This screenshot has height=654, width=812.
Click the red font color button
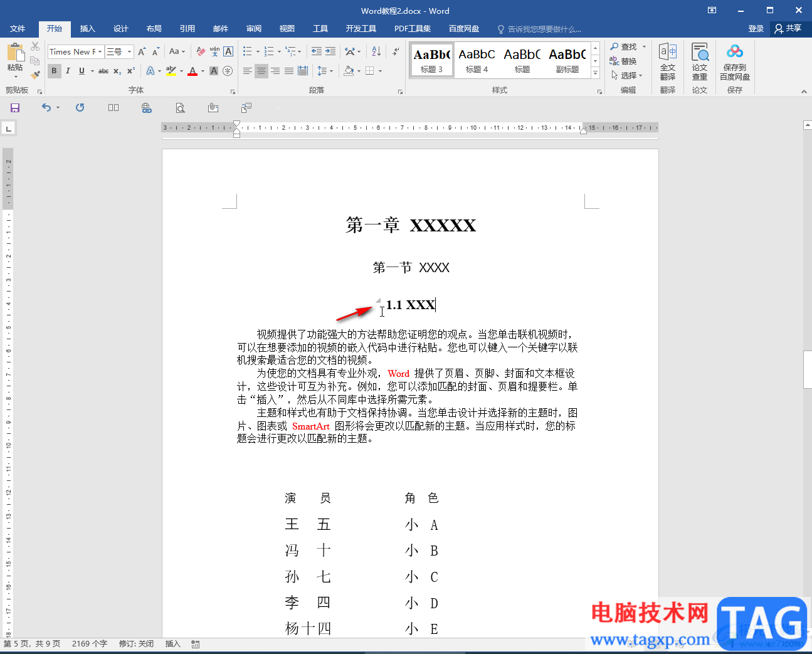click(192, 71)
